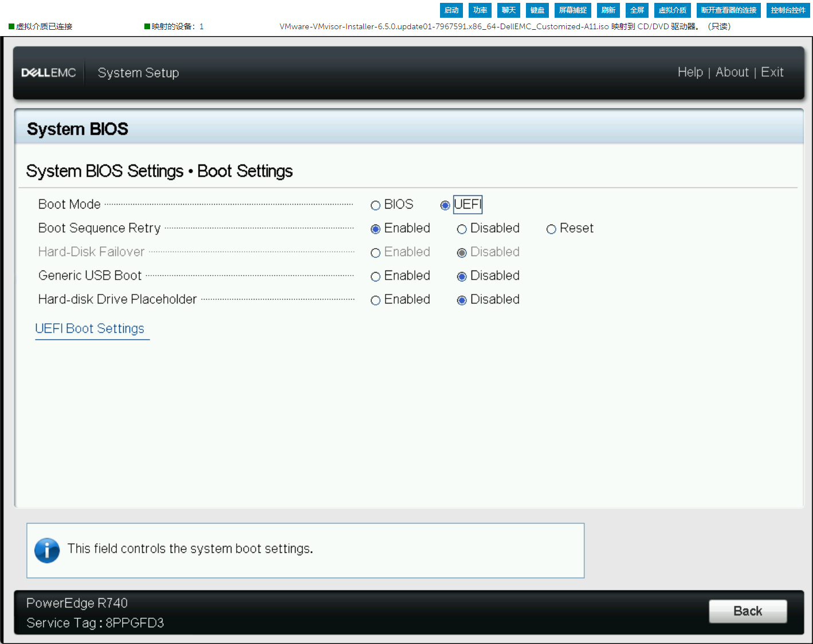813x644 pixels.
Task: Open the About link in header
Action: [732, 72]
